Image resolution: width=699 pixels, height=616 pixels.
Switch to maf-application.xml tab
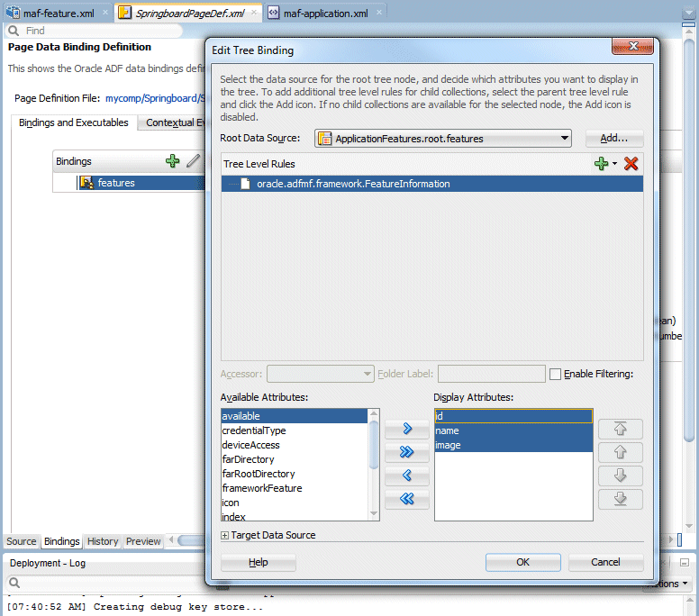pyautogui.click(x=325, y=14)
